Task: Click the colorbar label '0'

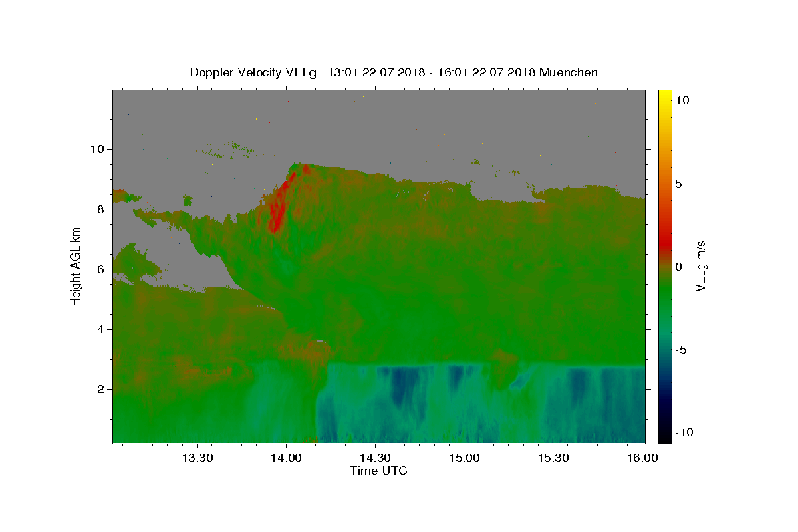Action: point(678,267)
